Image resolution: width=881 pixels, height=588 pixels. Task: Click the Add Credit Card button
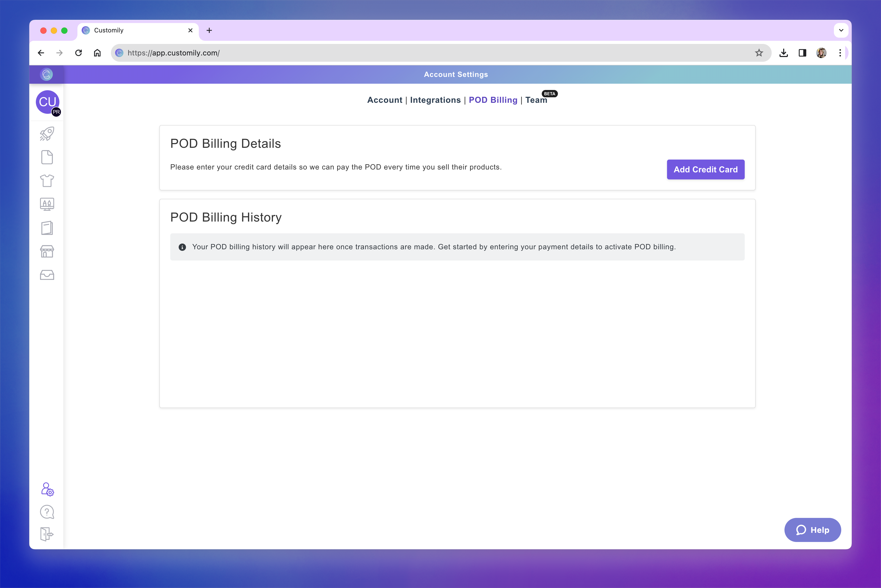tap(705, 169)
